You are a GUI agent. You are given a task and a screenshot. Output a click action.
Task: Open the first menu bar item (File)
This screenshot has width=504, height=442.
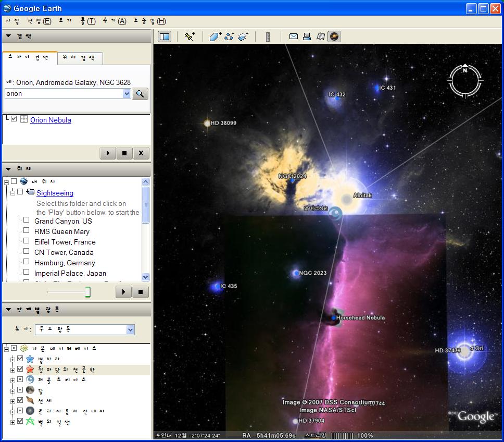click(12, 21)
